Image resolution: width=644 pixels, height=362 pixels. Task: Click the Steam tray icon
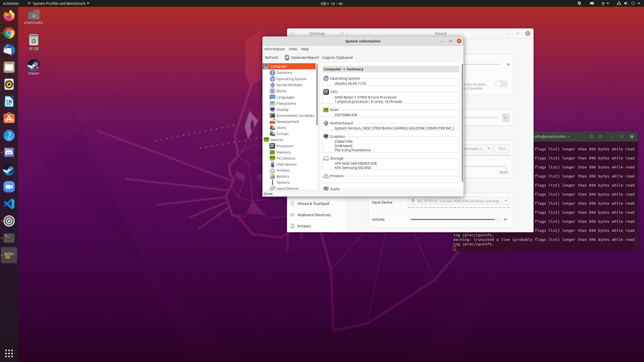pyautogui.click(x=579, y=4)
